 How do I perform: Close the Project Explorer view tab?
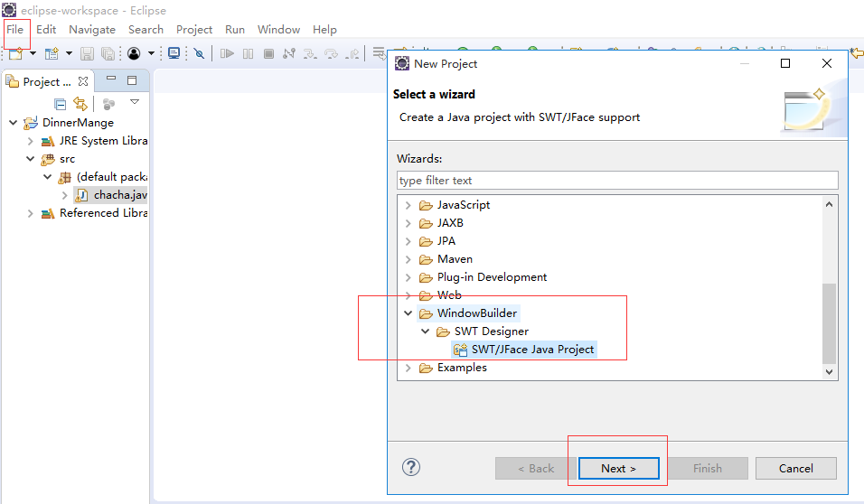click(x=83, y=81)
